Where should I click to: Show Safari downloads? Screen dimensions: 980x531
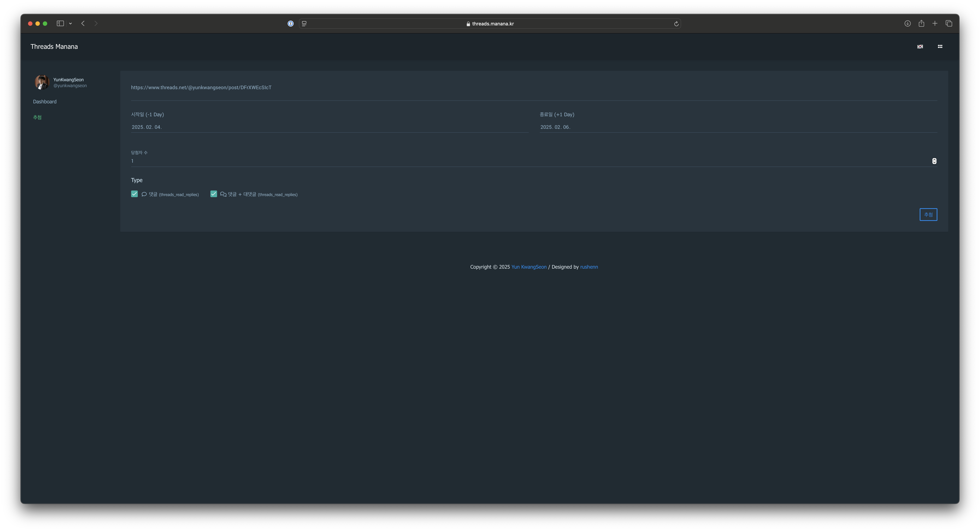pos(907,24)
